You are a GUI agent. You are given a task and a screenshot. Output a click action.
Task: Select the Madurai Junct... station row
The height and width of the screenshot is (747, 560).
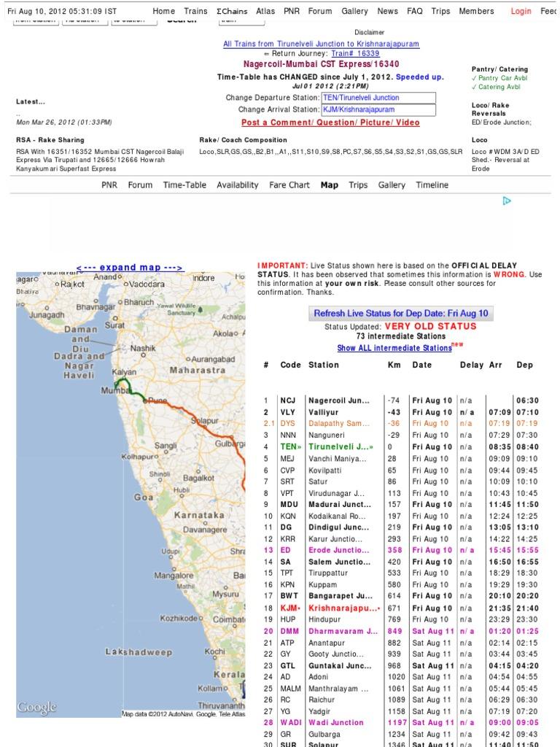click(401, 505)
